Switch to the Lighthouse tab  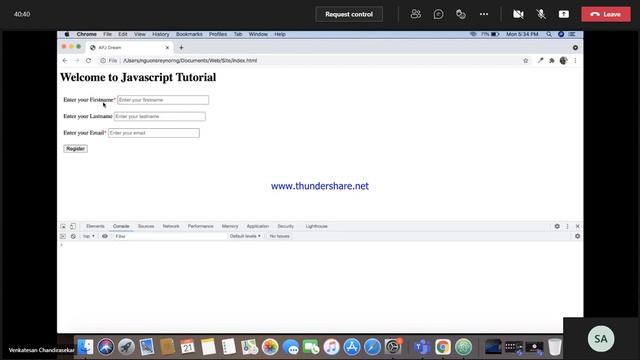316,226
